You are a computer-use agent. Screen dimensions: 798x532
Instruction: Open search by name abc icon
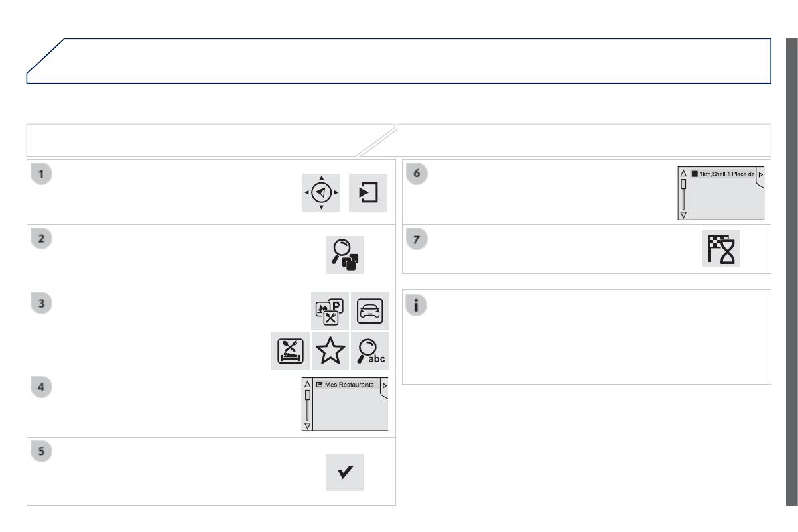pyautogui.click(x=370, y=351)
